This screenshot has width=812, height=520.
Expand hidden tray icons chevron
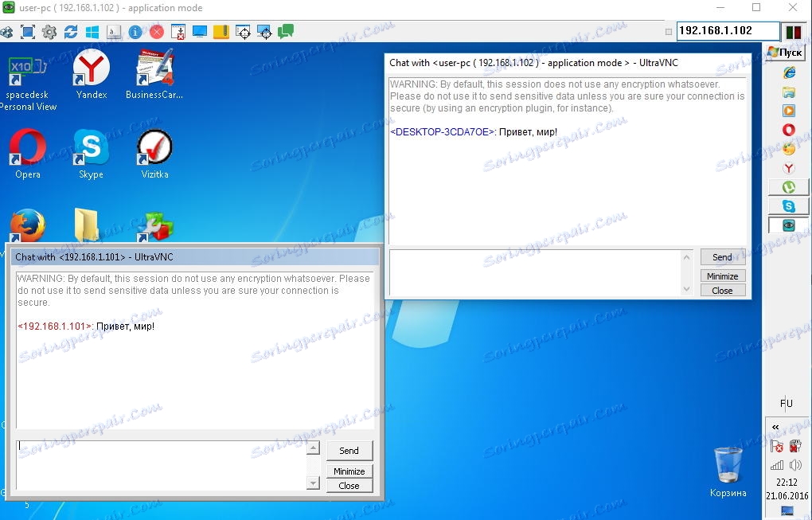775,428
